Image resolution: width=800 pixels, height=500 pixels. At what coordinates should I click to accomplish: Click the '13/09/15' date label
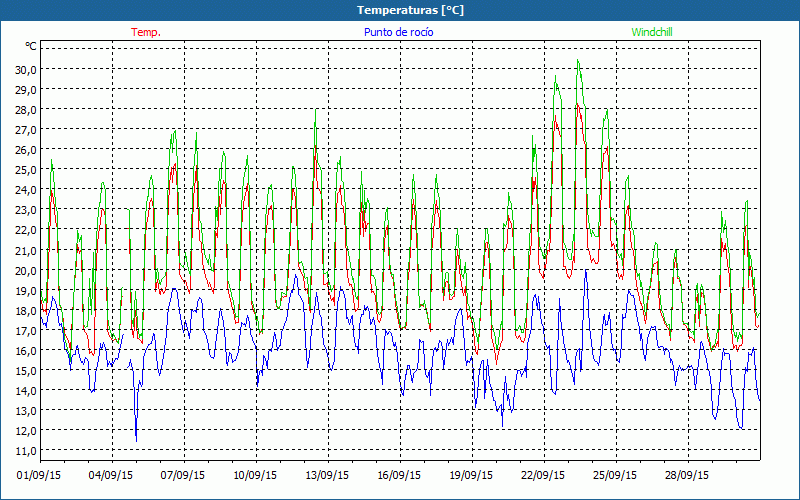point(327,476)
